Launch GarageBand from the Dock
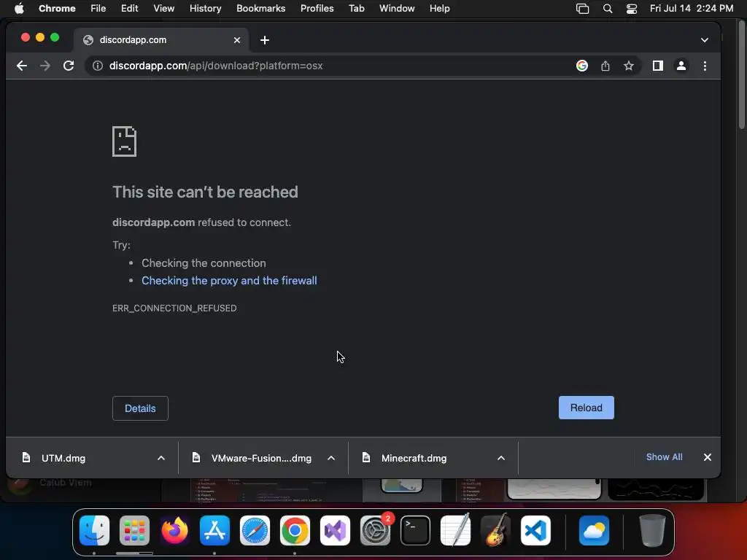This screenshot has height=560, width=747. pos(495,531)
